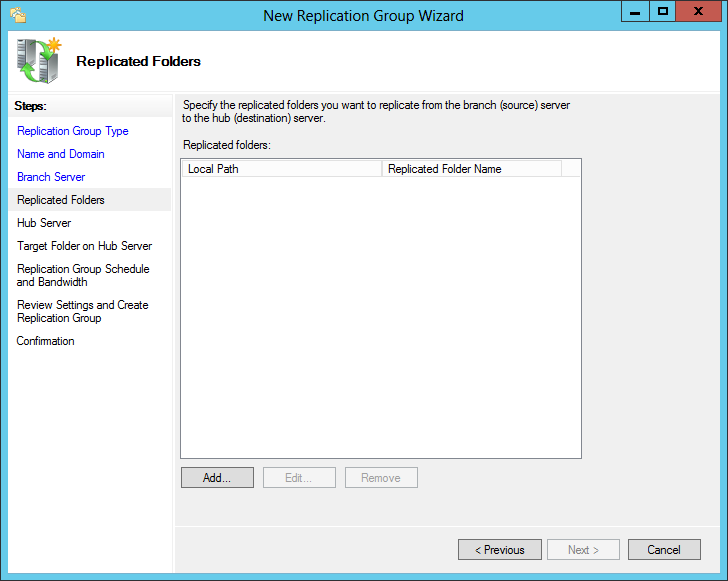Go back with the Previous button

coord(500,549)
